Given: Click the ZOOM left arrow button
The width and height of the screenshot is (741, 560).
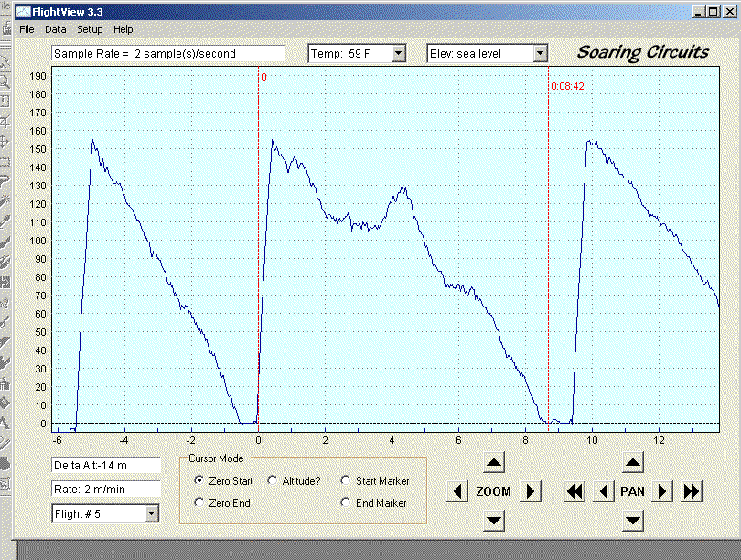Looking at the screenshot, I should coord(457,491).
